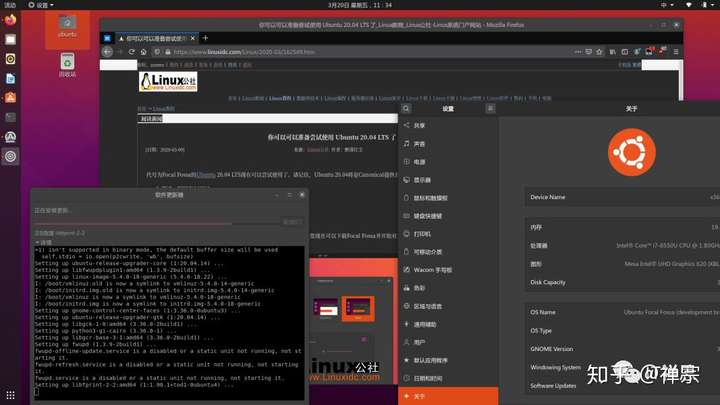This screenshot has width=720, height=405.
Task: Open tracking protection shield in URL bar
Action: click(157, 52)
